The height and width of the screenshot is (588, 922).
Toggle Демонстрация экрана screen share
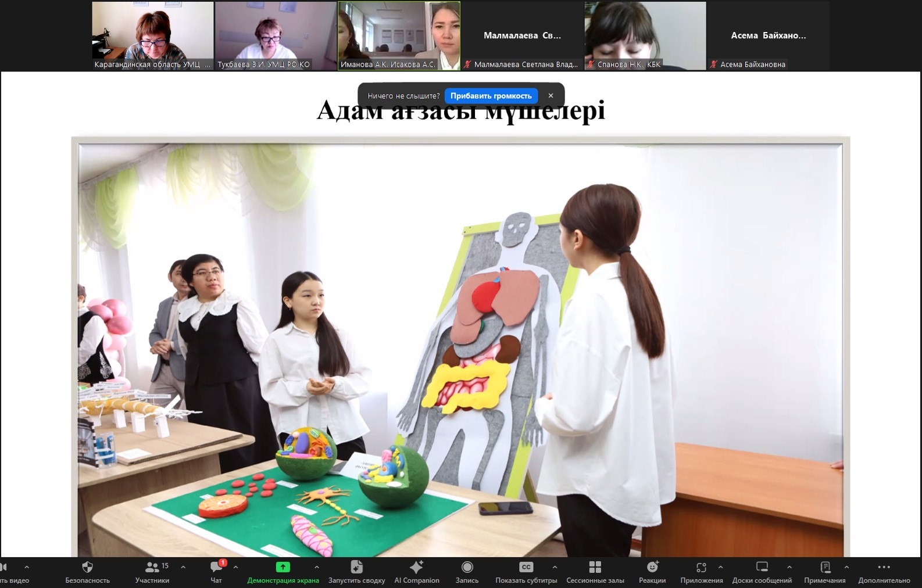(x=283, y=568)
